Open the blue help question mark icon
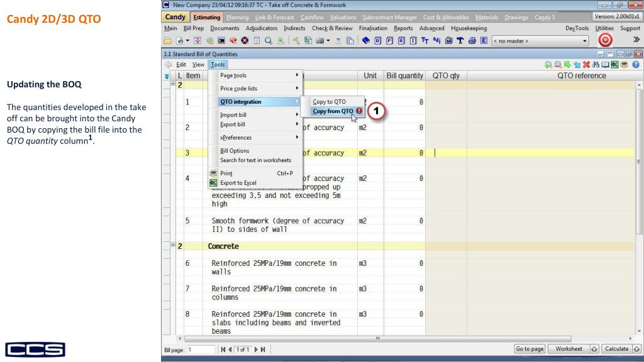The width and height of the screenshot is (644, 362). (x=636, y=65)
